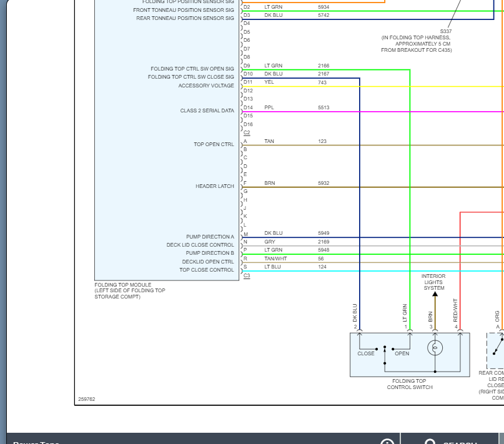Viewport: 504px width, 444px height.
Task: Click the center contact of the CLOSE/OPEN switch
Action: (385, 348)
